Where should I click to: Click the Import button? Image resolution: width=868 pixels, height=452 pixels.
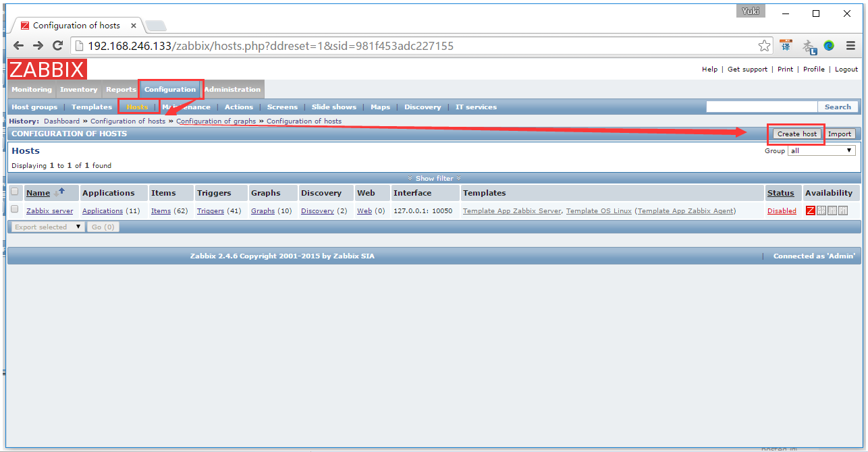(840, 134)
